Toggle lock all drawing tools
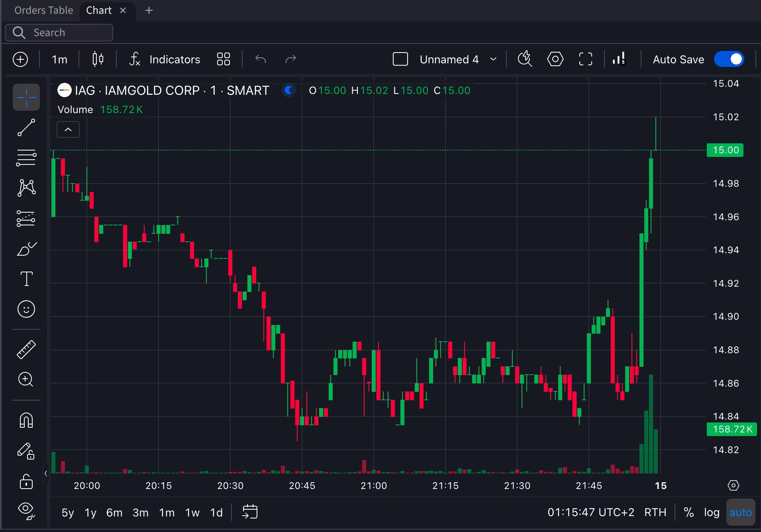Viewport: 761px width, 532px height. tap(26, 481)
